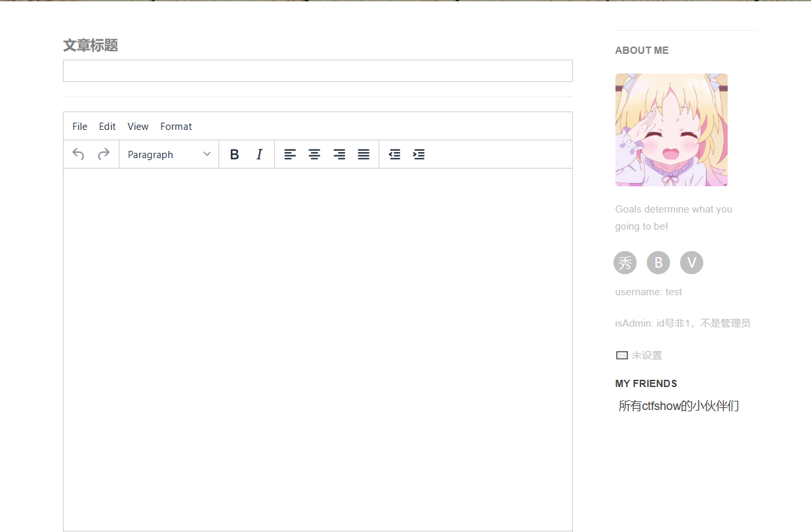Image resolution: width=811 pixels, height=532 pixels.
Task: Redo the last action
Action: coord(103,154)
